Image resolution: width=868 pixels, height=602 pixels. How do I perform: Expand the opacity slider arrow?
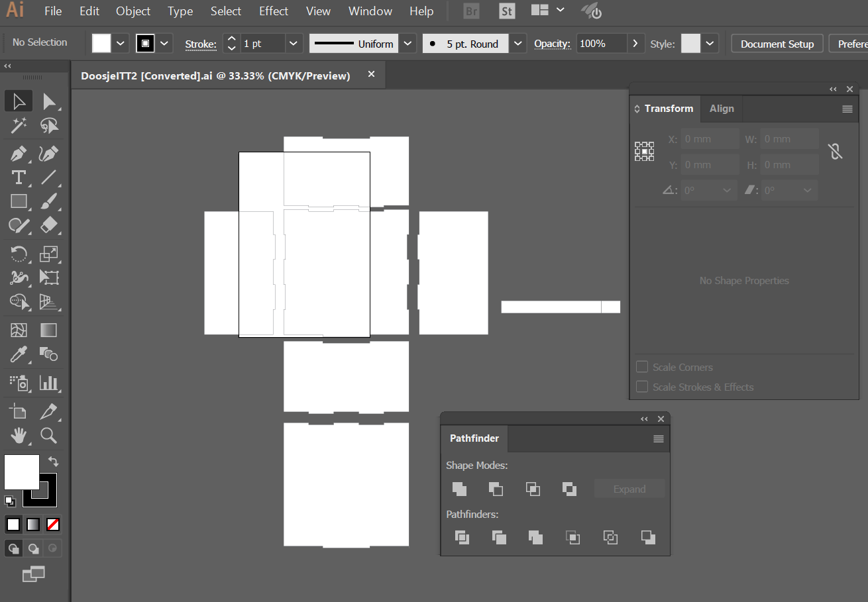[x=635, y=44]
